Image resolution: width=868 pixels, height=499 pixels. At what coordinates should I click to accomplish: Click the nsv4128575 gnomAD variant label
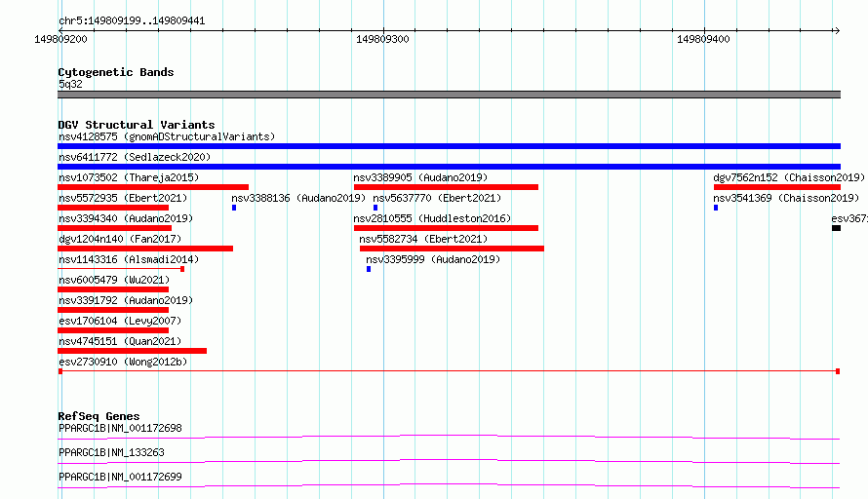[x=167, y=136]
